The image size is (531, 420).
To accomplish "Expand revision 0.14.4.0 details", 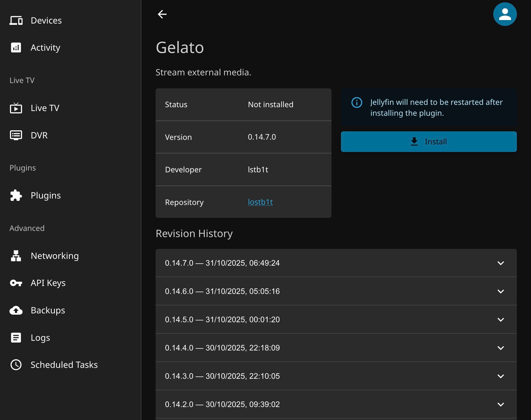I will (500, 348).
